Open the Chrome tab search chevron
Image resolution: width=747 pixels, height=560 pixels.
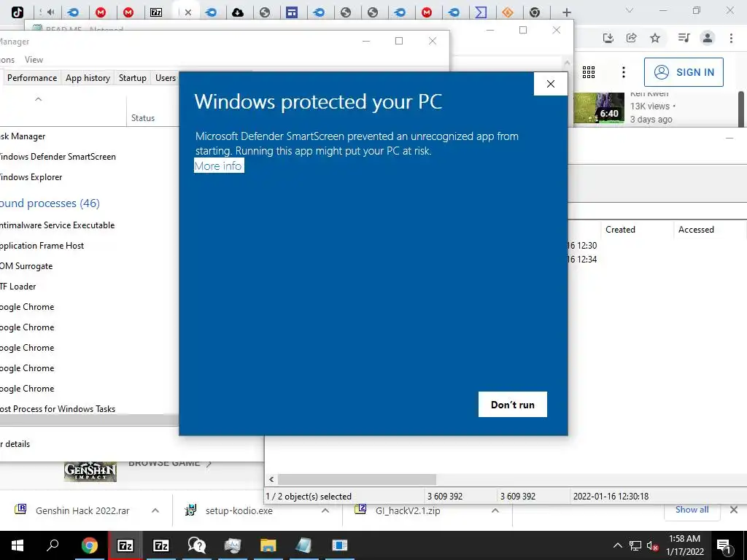(x=630, y=10)
